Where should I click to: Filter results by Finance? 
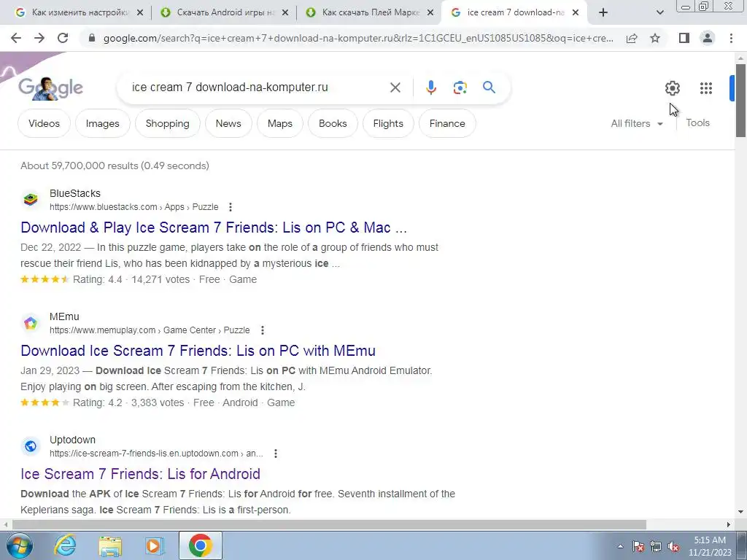(447, 123)
